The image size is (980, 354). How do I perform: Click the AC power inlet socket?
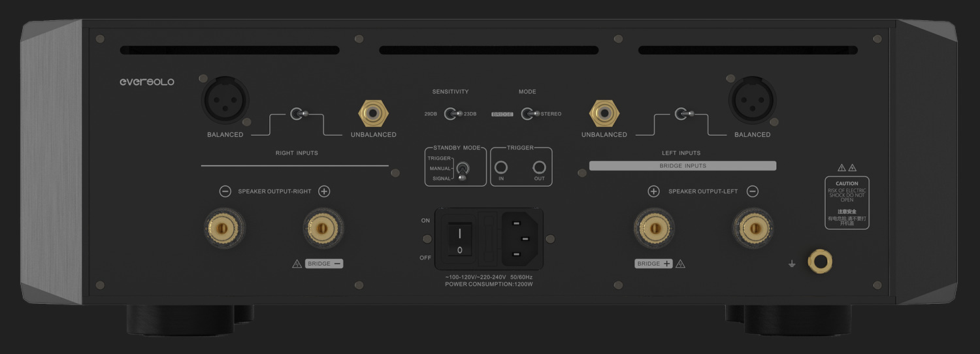pos(521,238)
